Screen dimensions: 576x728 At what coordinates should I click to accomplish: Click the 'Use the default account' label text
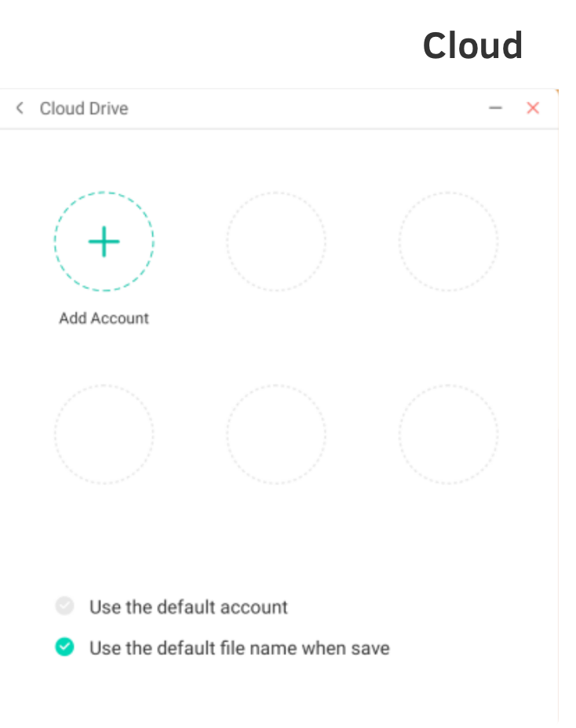[188, 607]
